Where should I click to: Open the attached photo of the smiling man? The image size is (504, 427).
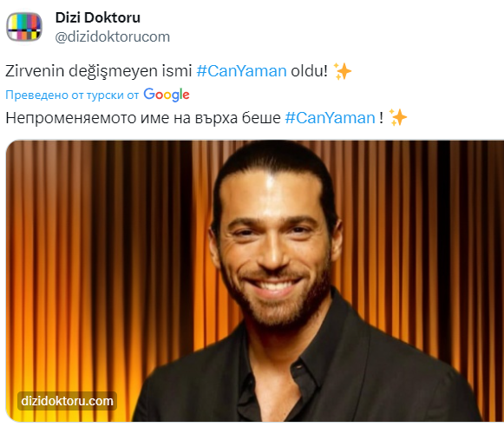pos(254,280)
